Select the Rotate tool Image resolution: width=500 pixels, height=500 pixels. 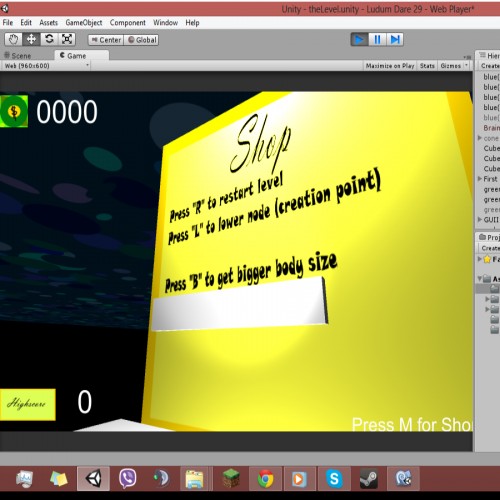click(x=49, y=39)
